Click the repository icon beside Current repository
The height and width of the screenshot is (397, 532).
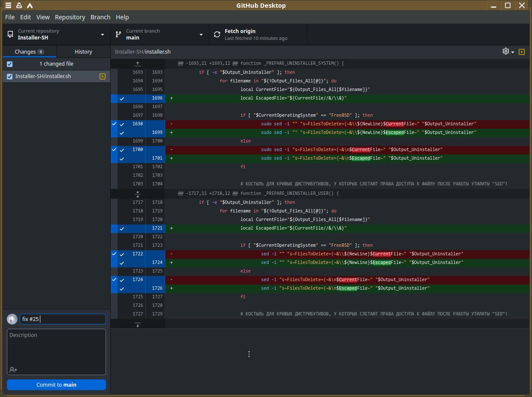(x=10, y=34)
